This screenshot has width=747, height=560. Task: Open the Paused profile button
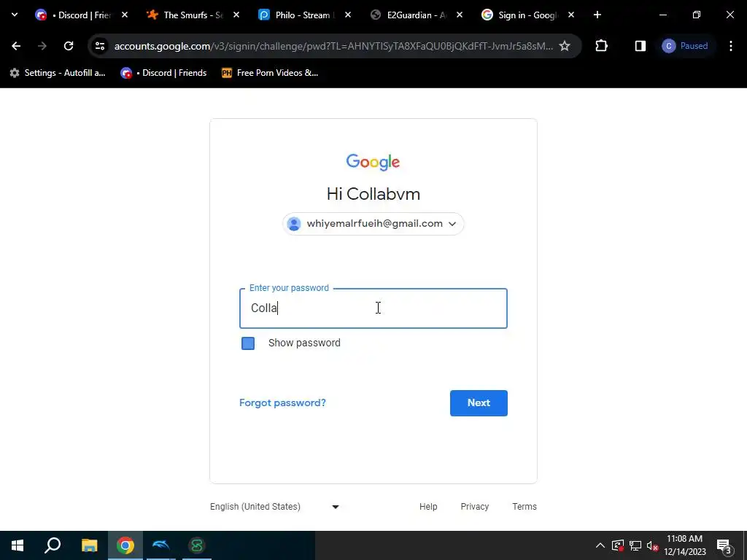tap(685, 46)
